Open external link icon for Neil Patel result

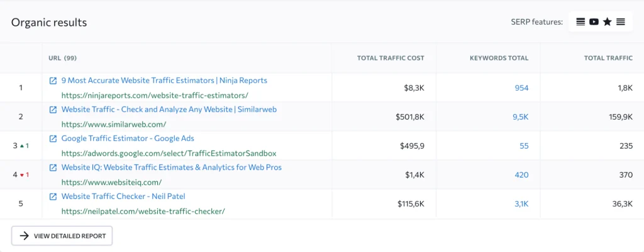[53, 197]
